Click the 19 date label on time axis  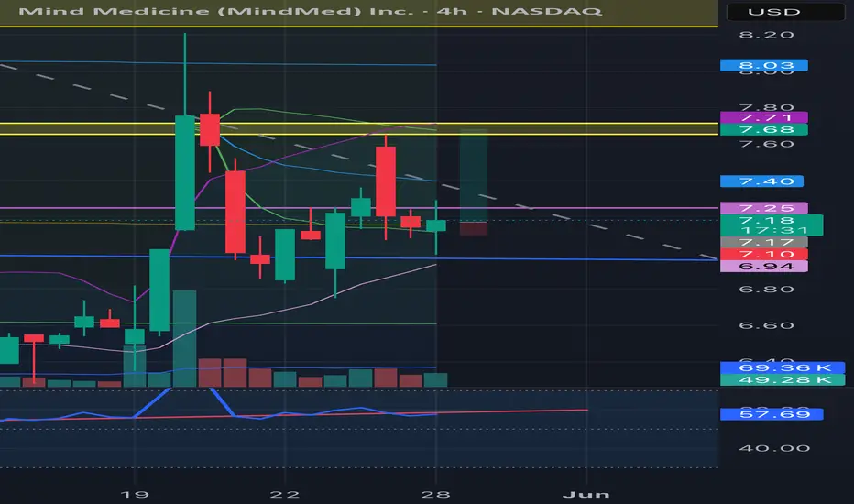(x=134, y=494)
